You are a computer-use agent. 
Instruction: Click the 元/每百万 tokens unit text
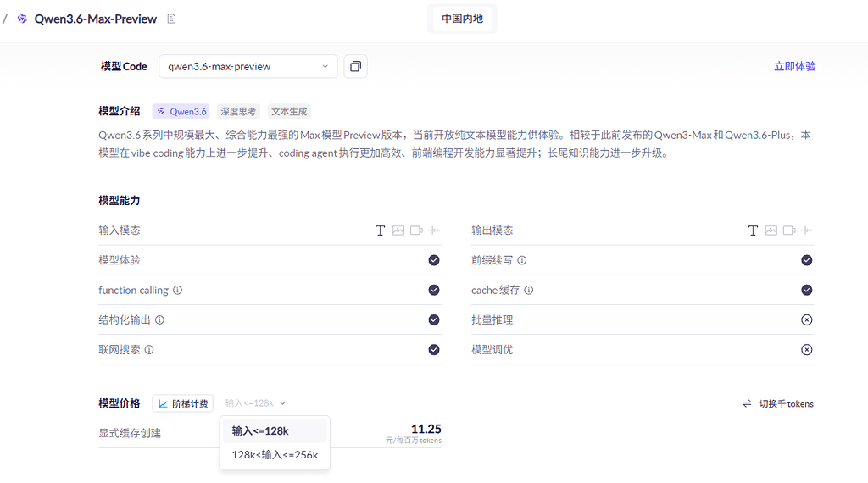(x=414, y=441)
